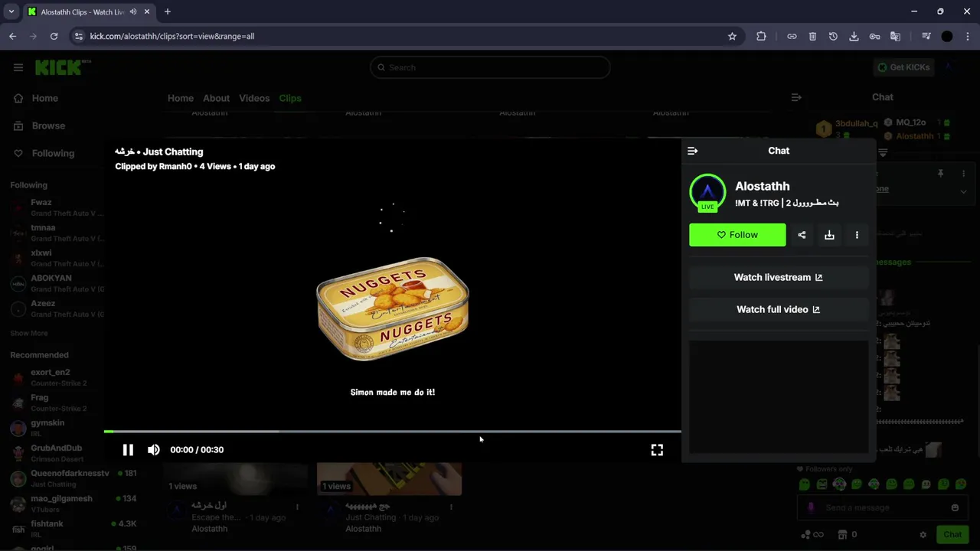The height and width of the screenshot is (551, 980).
Task: Open emoji picker in message box
Action: 955,507
